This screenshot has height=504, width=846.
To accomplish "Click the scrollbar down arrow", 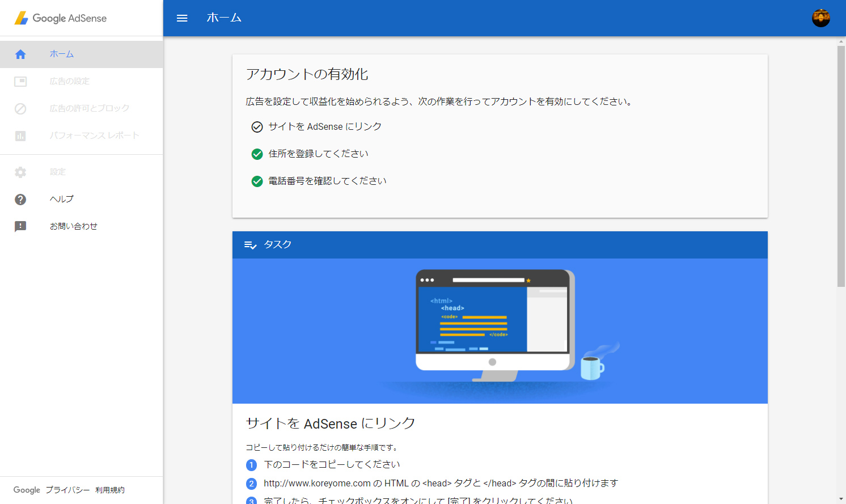I will pyautogui.click(x=841, y=499).
